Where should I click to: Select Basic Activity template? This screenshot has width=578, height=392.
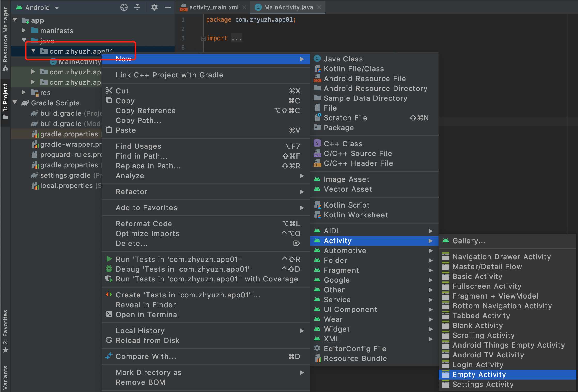pos(507,276)
